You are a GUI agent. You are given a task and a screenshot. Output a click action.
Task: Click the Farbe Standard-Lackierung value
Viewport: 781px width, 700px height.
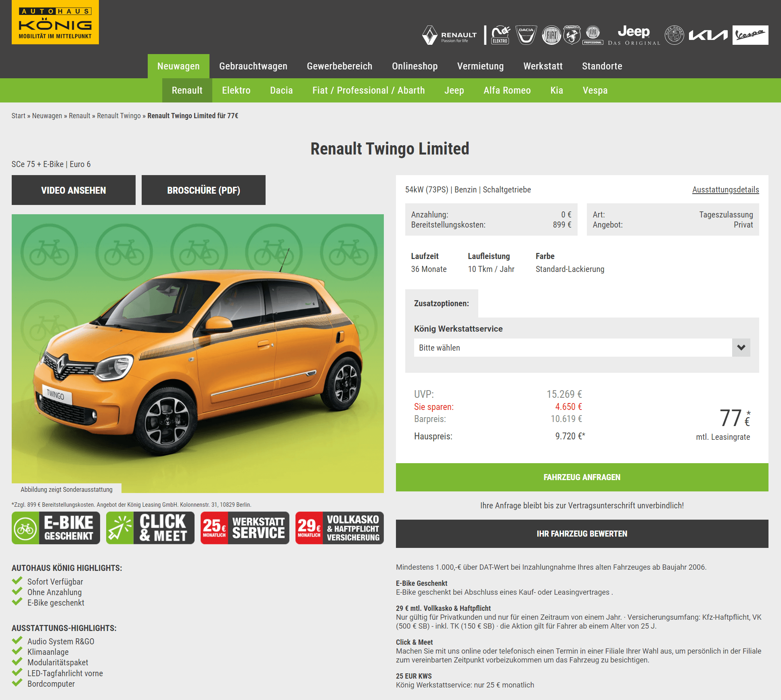tap(570, 269)
